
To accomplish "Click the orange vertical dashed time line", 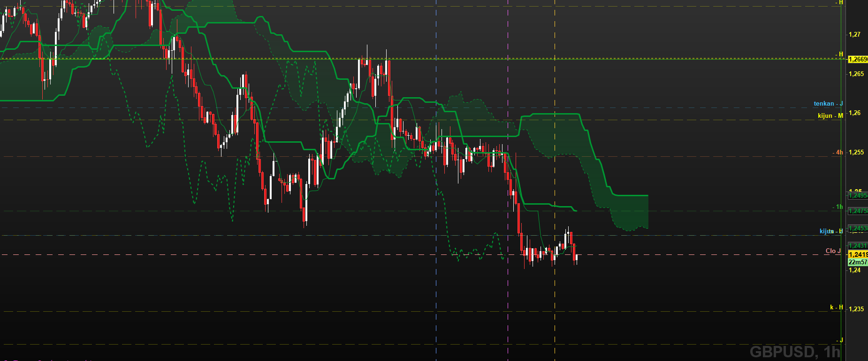I will [x=555, y=180].
